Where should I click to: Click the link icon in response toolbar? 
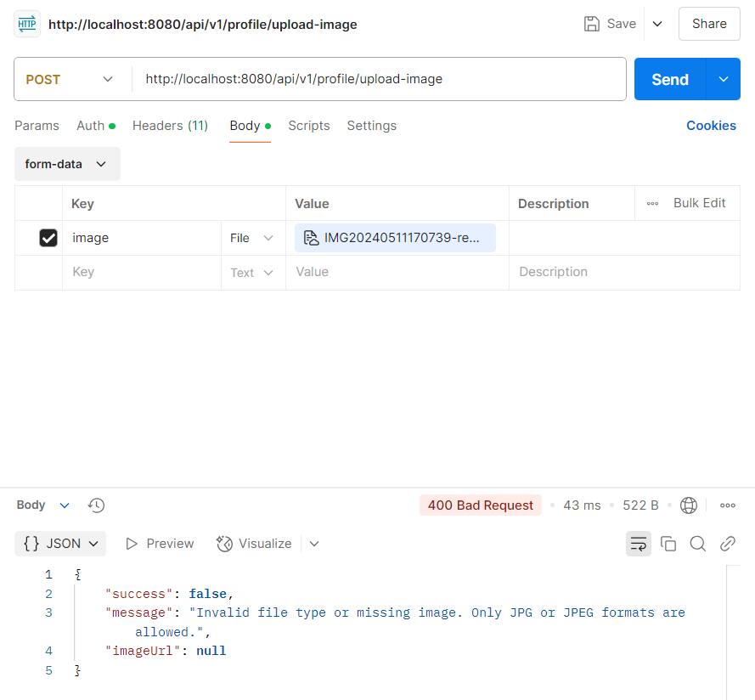(727, 544)
